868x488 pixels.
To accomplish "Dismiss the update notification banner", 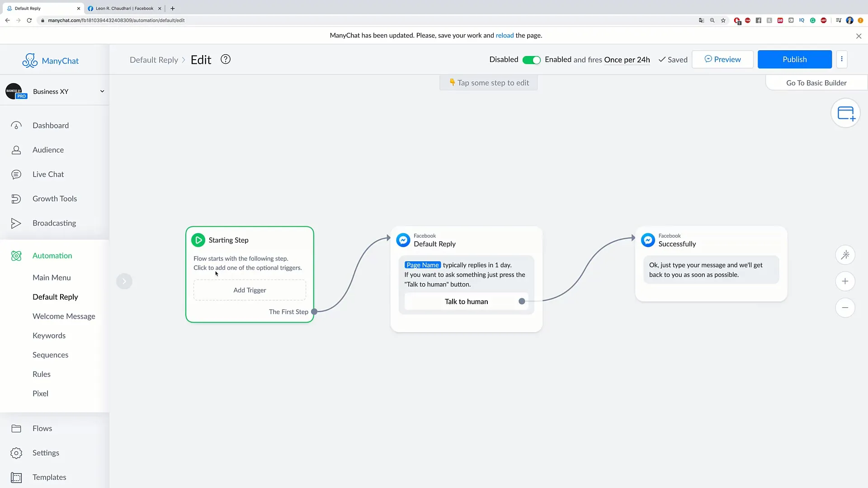I will (859, 36).
